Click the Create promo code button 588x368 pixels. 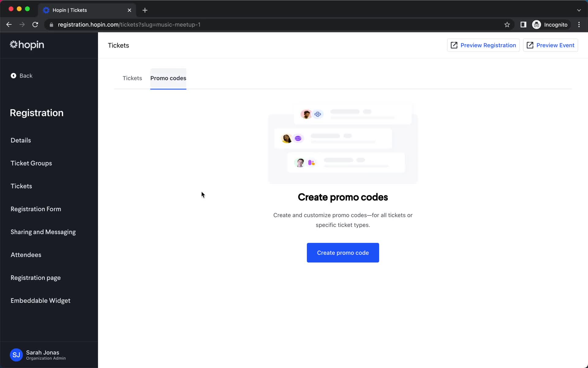tap(343, 252)
